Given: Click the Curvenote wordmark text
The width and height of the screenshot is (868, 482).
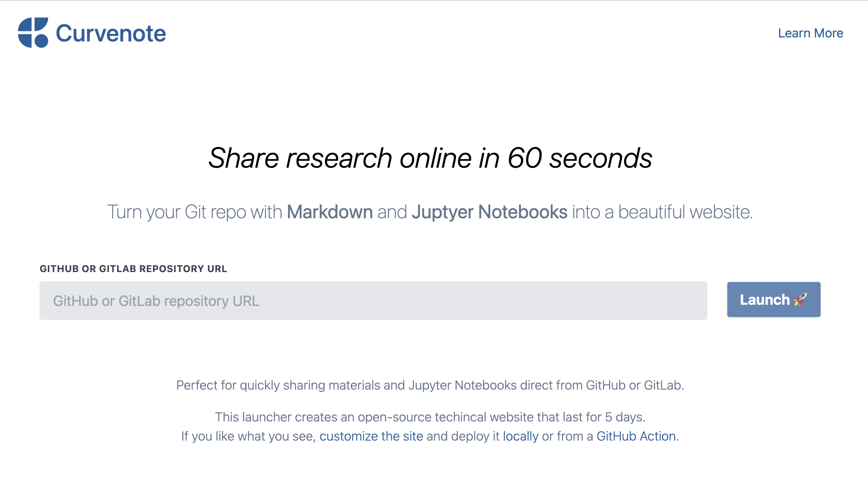Looking at the screenshot, I should coord(111,33).
